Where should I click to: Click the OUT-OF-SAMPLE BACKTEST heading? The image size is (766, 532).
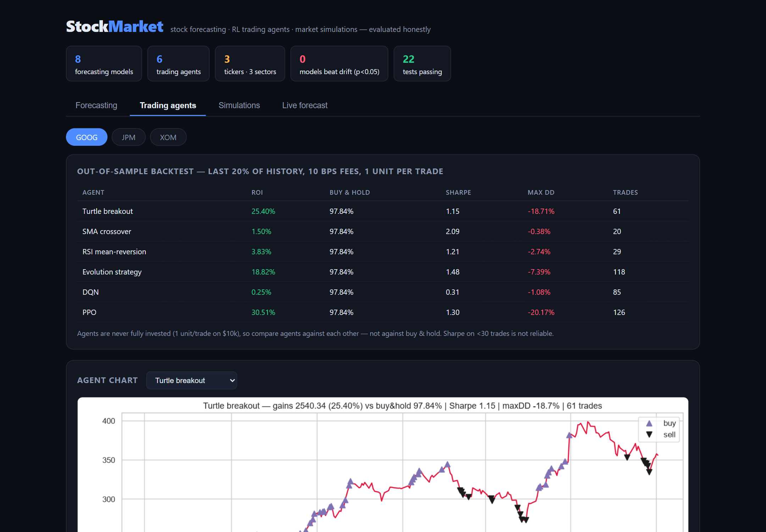point(260,172)
